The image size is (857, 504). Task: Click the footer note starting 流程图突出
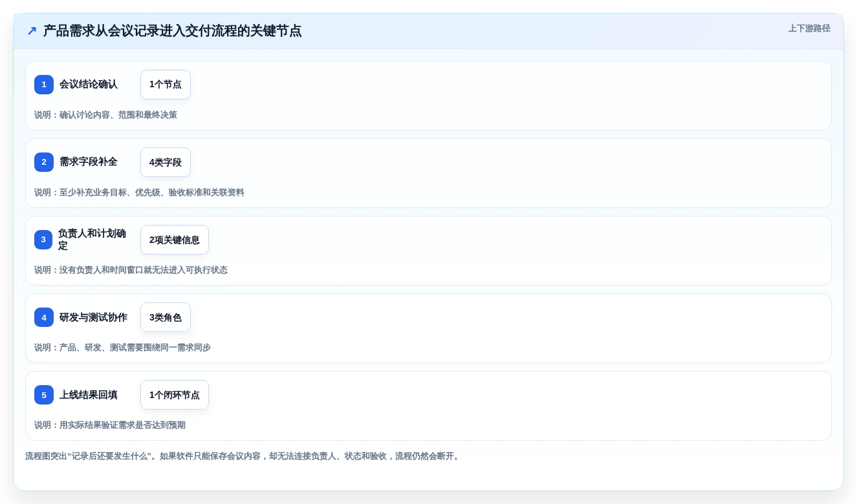tap(243, 456)
